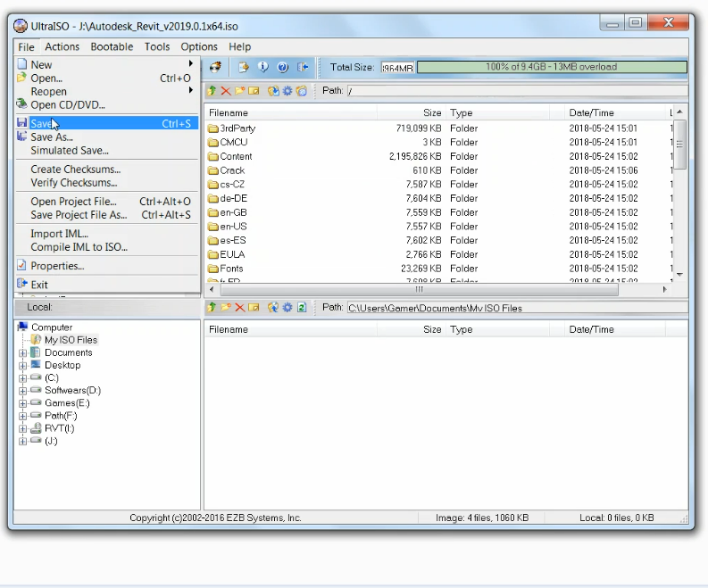This screenshot has width=708, height=588.
Task: Open the Options menu
Action: click(199, 47)
